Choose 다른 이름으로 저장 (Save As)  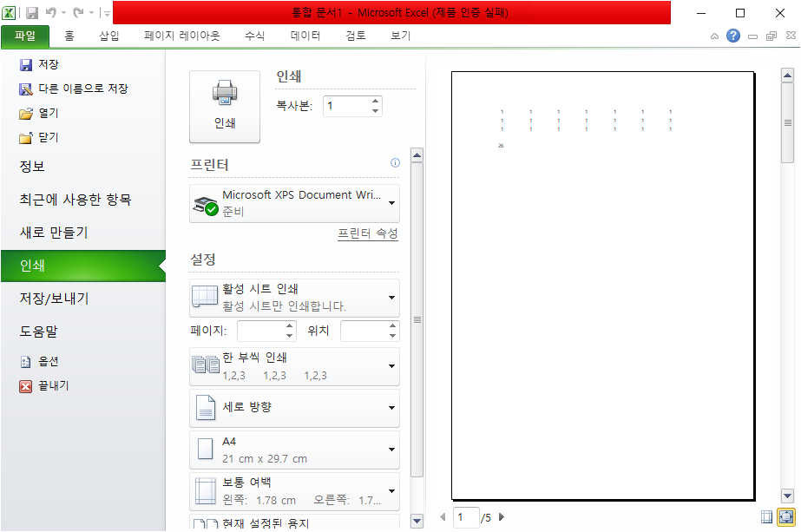pyautogui.click(x=74, y=89)
